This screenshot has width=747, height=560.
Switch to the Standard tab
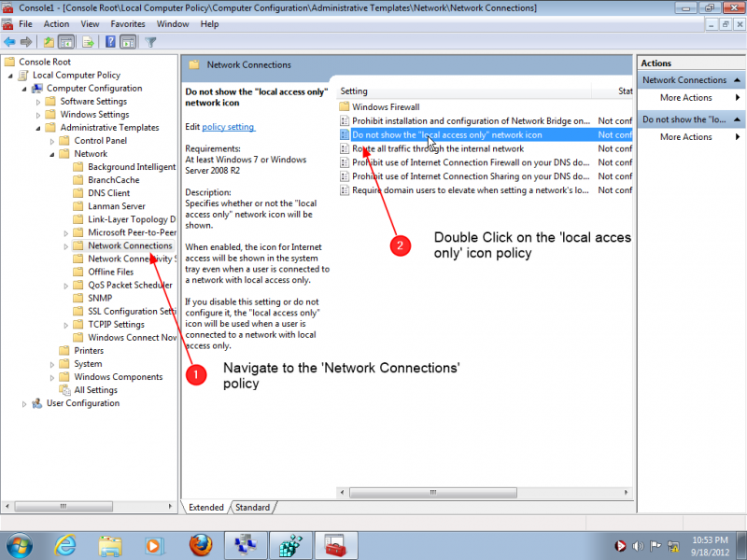252,507
